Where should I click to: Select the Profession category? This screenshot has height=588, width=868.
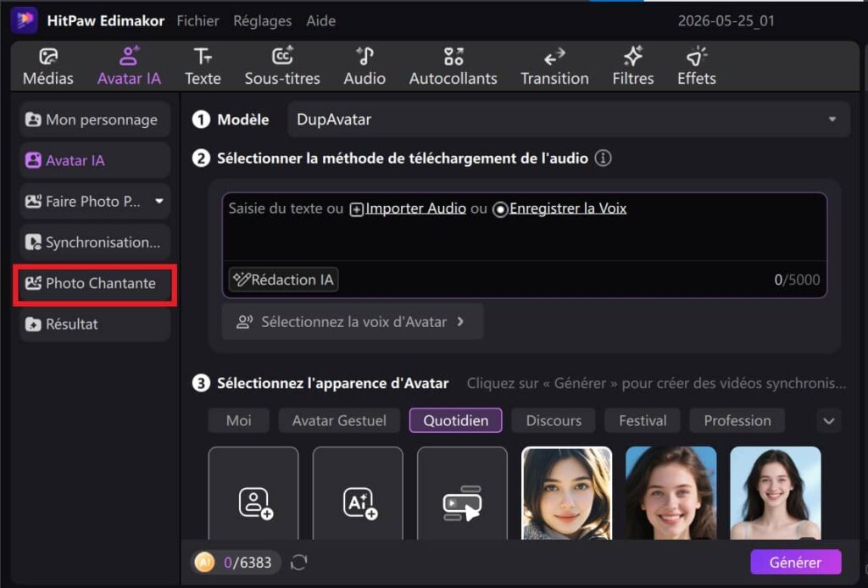(737, 420)
